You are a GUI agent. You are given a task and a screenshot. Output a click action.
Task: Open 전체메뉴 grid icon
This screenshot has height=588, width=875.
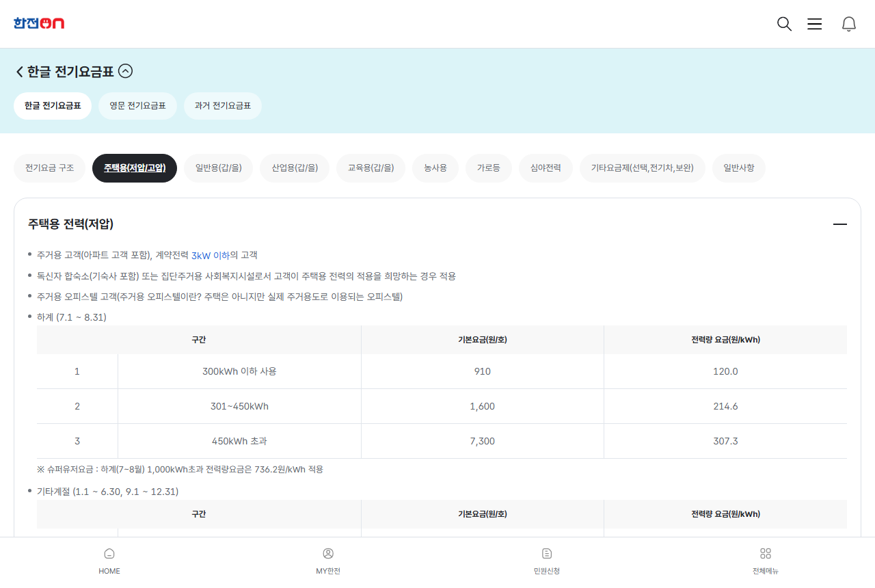(766, 553)
